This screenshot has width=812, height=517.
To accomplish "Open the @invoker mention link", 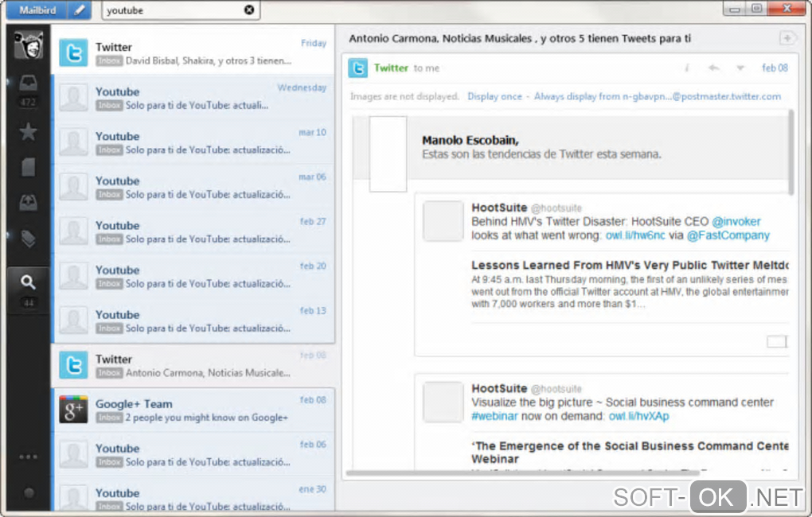I will (x=736, y=221).
